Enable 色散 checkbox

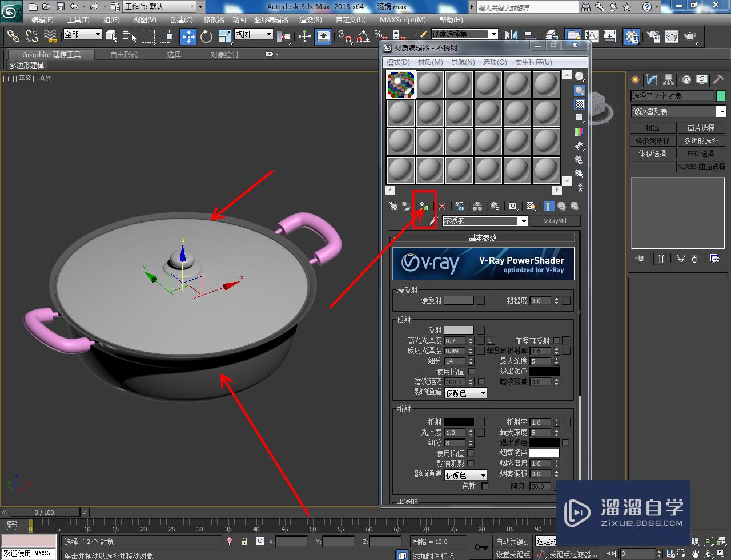[485, 486]
